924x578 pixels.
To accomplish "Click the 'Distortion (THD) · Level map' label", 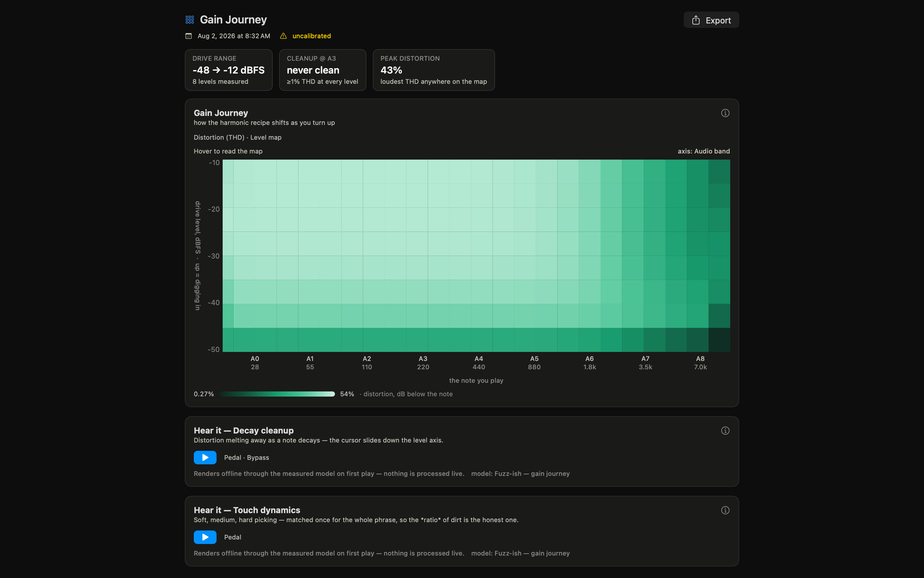I will (x=237, y=138).
